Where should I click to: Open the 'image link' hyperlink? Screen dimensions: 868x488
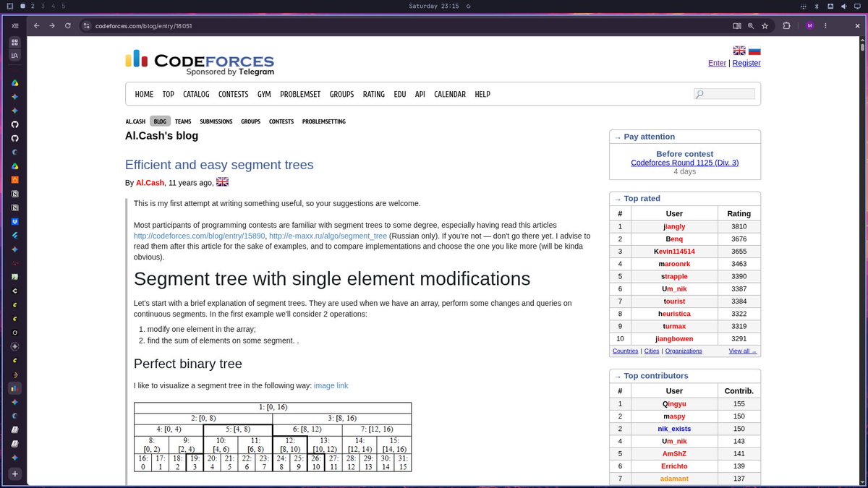click(331, 385)
